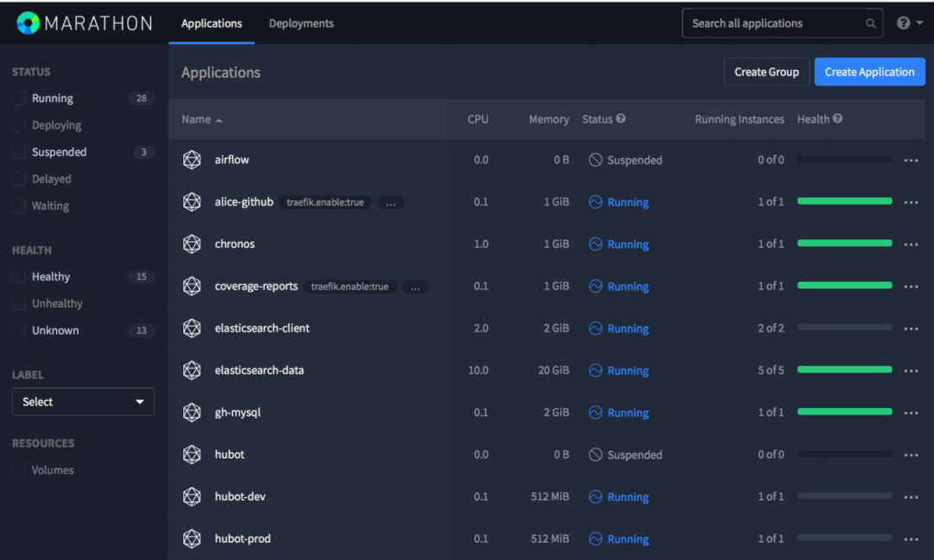Click the search magnifier icon
The image size is (934, 560).
tap(870, 23)
